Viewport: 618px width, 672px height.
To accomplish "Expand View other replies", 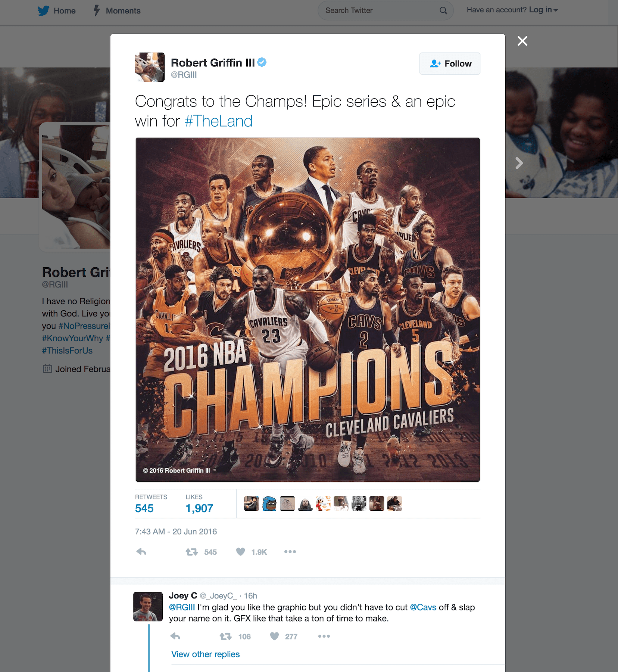I will 205,654.
